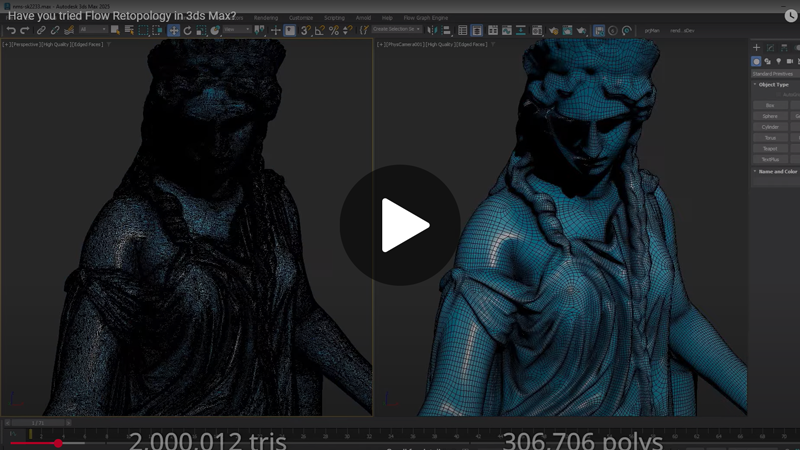
Task: Select the Select Object tool
Action: [x=115, y=31]
